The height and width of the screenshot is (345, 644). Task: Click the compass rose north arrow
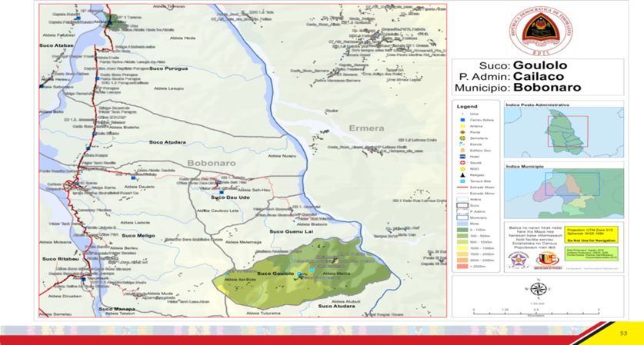537,292
